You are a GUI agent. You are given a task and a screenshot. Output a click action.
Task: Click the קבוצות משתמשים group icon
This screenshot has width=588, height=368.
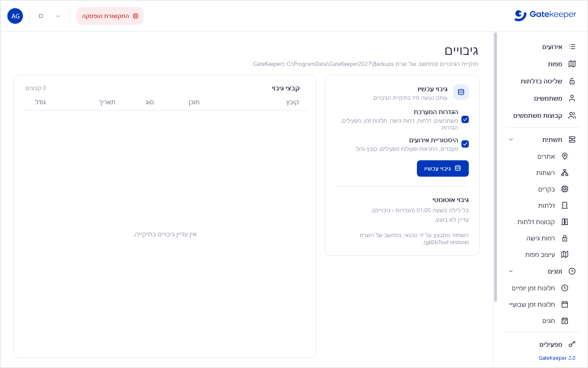click(x=572, y=116)
